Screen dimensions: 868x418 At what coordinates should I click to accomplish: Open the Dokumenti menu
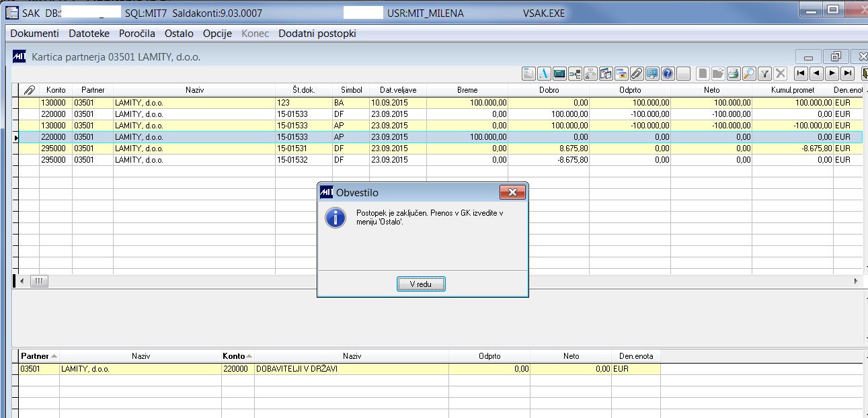(35, 34)
